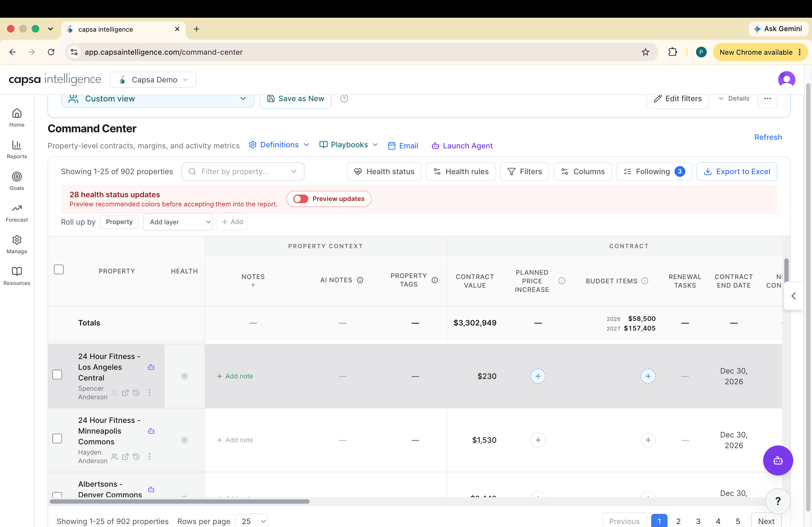812x527 pixels.
Task: Click health status dot for Minneapolis Commons
Action: click(x=184, y=440)
